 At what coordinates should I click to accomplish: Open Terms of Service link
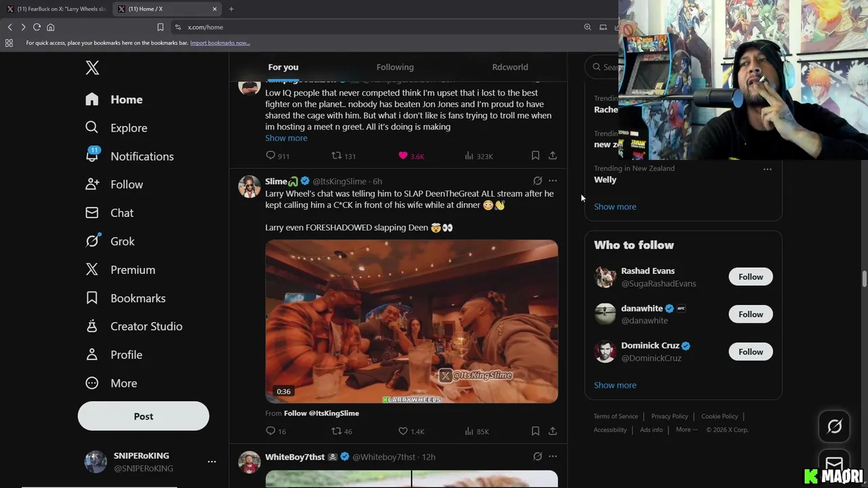(616, 416)
